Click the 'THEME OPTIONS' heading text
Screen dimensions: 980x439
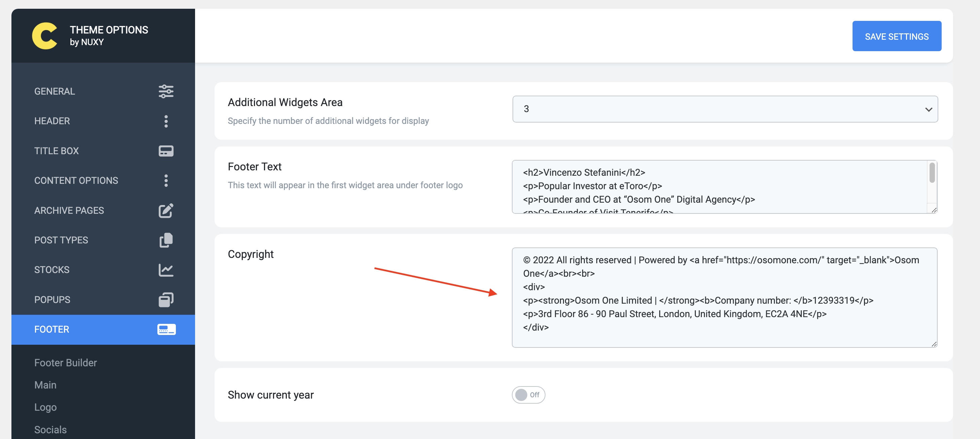point(109,30)
